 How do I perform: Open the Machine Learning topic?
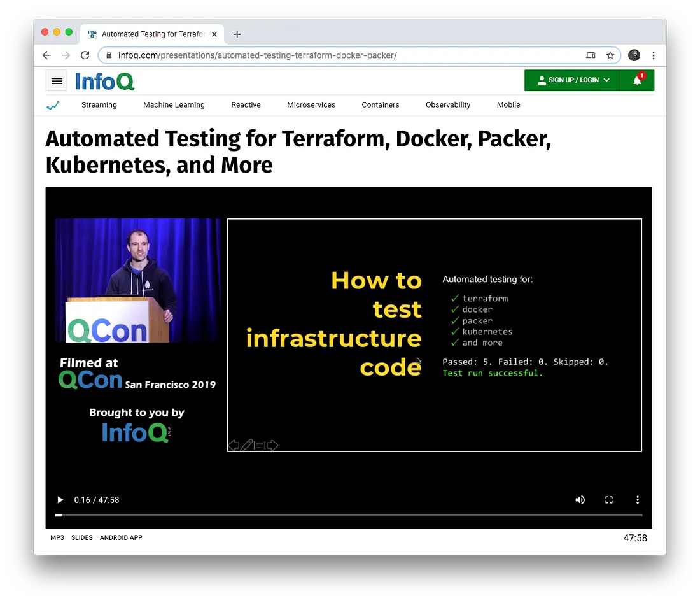174,105
